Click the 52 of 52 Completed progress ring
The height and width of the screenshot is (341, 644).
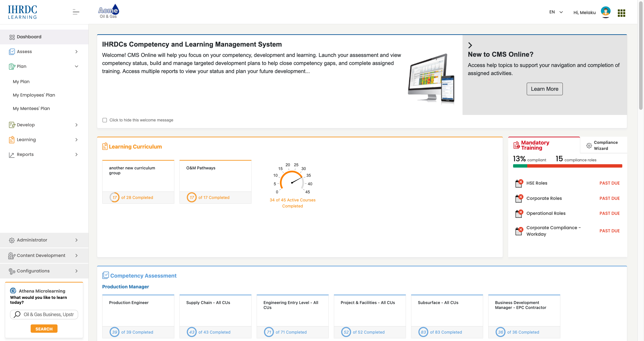coord(346,332)
